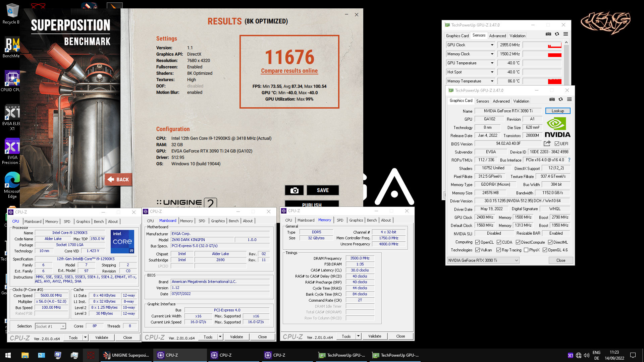644x362 pixels.
Task: Open the Socket #1 selection dropdown in CPU-Z
Action: 50,326
